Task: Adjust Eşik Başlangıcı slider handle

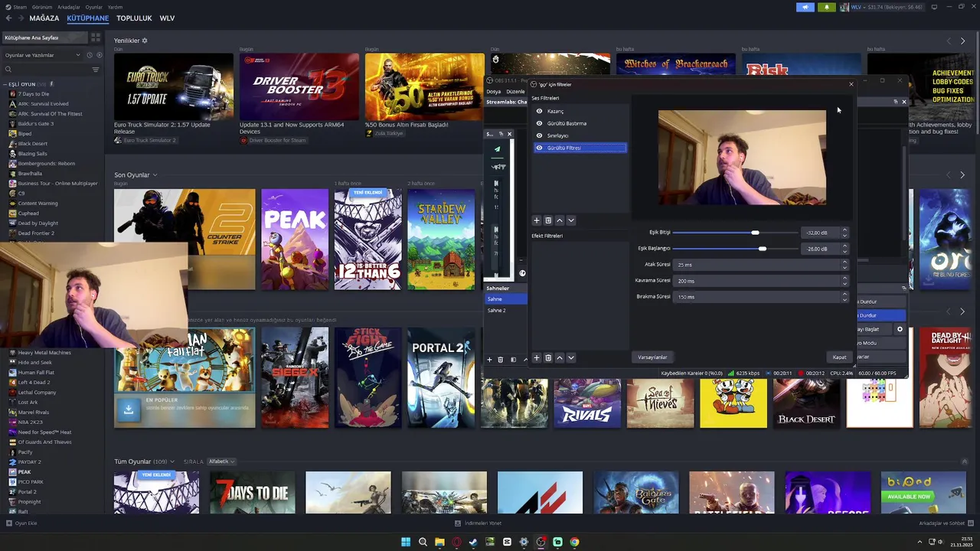Action: [762, 249]
